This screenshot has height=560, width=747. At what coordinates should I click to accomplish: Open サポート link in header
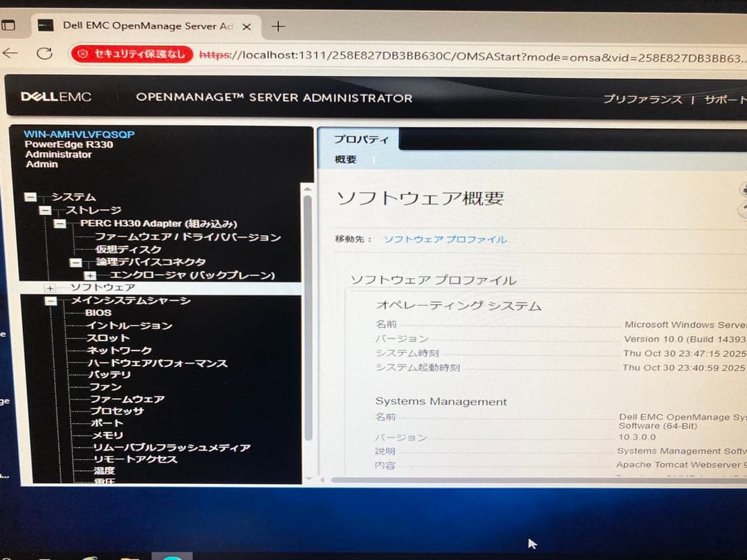coord(725,100)
